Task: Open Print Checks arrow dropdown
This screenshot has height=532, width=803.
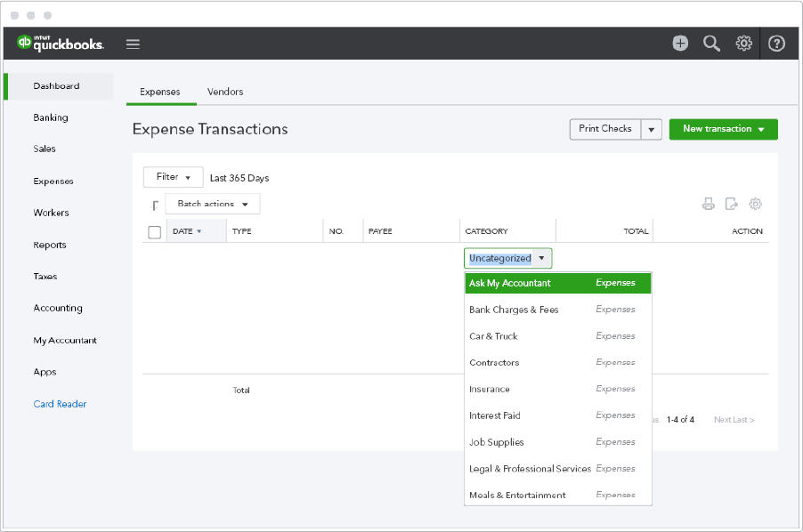Action: click(652, 129)
